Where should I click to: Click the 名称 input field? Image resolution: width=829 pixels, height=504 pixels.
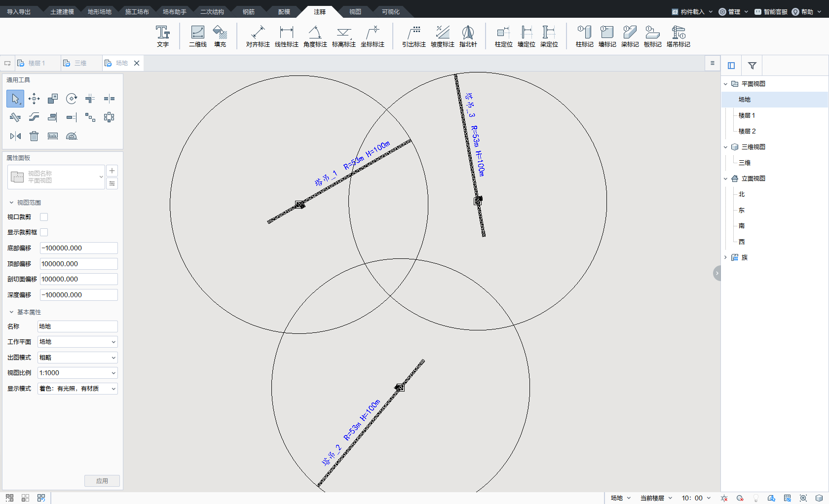pos(77,326)
